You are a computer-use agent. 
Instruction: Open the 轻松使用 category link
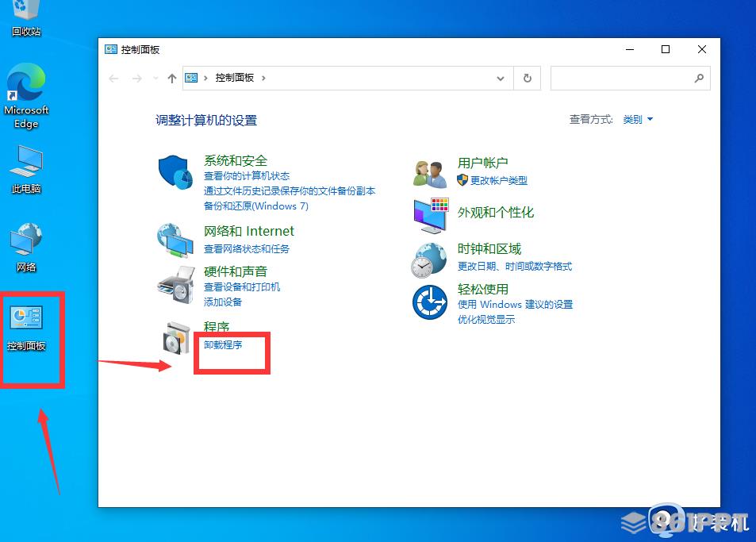click(x=482, y=289)
